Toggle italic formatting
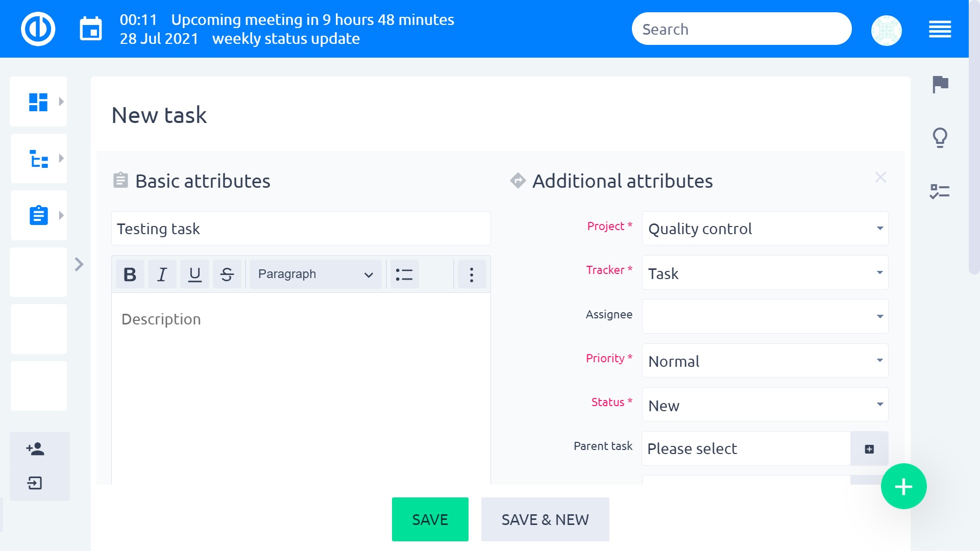 click(x=162, y=274)
